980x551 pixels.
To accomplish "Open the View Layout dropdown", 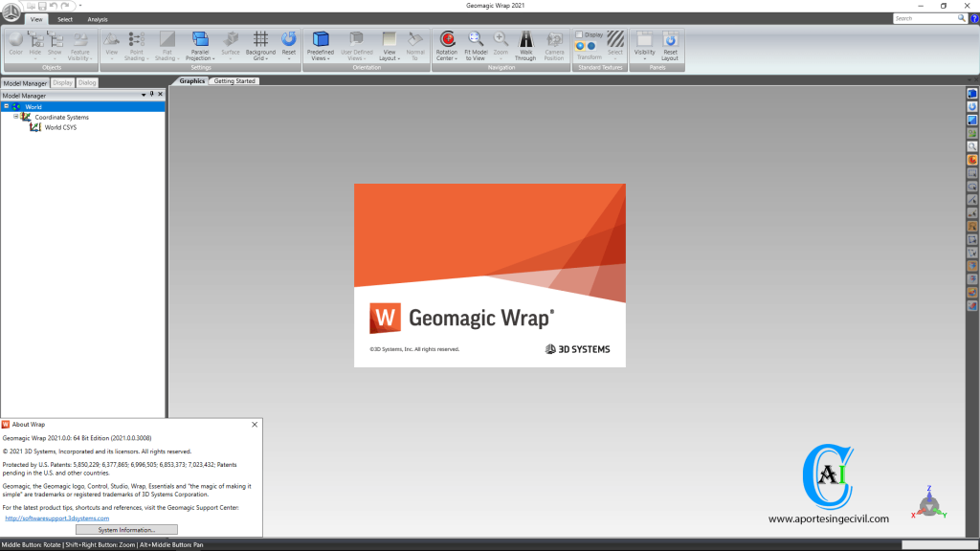I will tap(389, 43).
